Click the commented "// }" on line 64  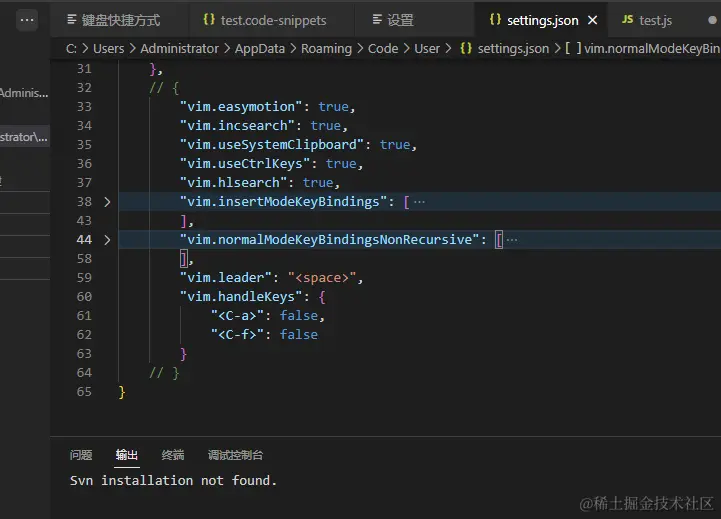[x=164, y=373]
